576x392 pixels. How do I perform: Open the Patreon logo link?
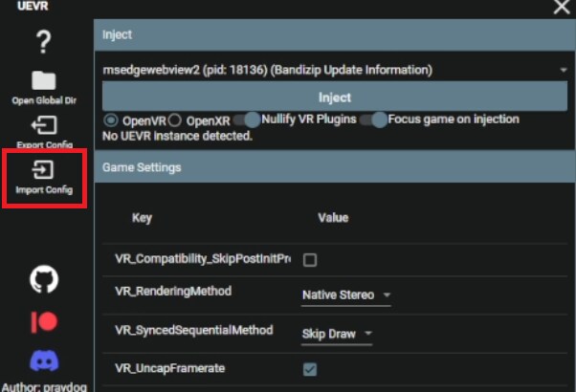point(44,321)
